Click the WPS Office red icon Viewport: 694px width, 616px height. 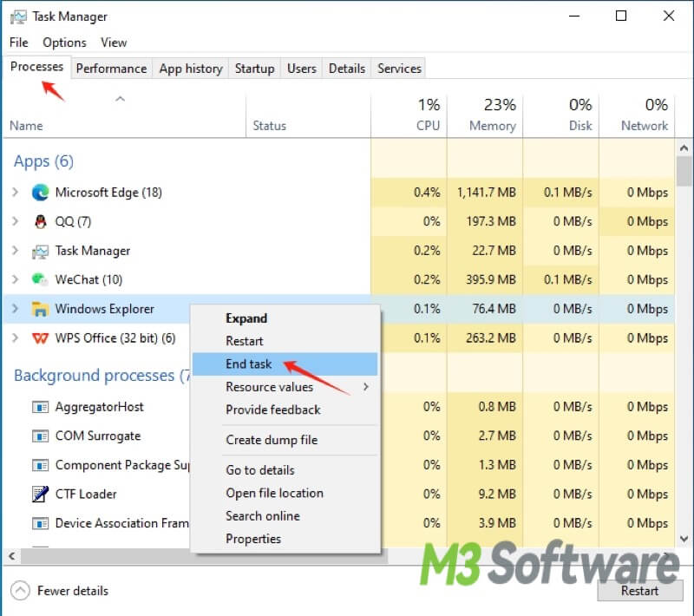tap(40, 338)
